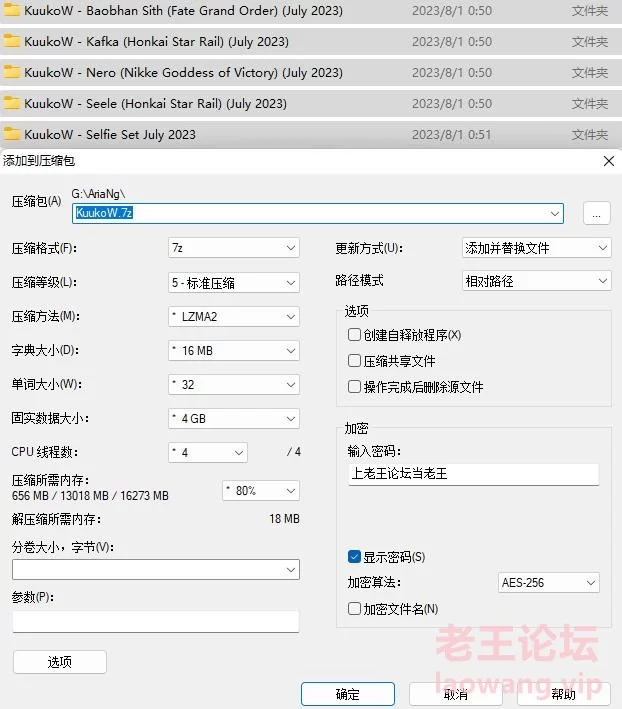The image size is (622, 709).
Task: Open browse button (...) for archive path
Action: tap(597, 213)
